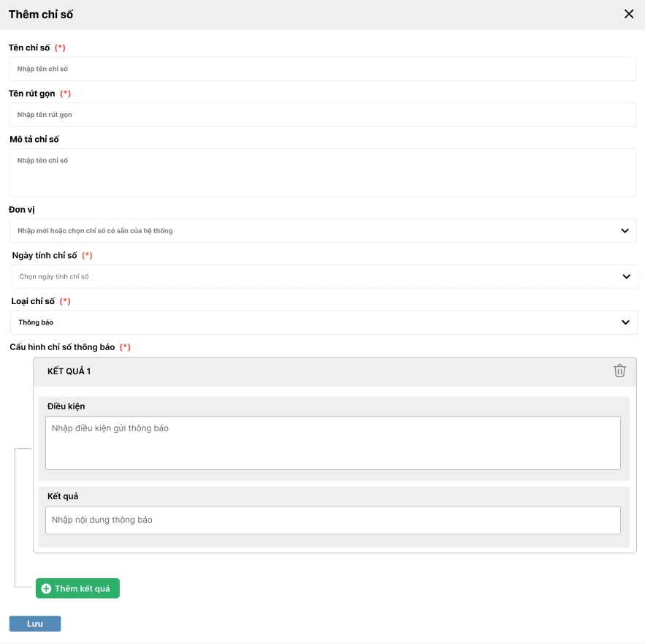The width and height of the screenshot is (645, 644).
Task: Click into the Tên rút gọn field
Action: coord(322,115)
